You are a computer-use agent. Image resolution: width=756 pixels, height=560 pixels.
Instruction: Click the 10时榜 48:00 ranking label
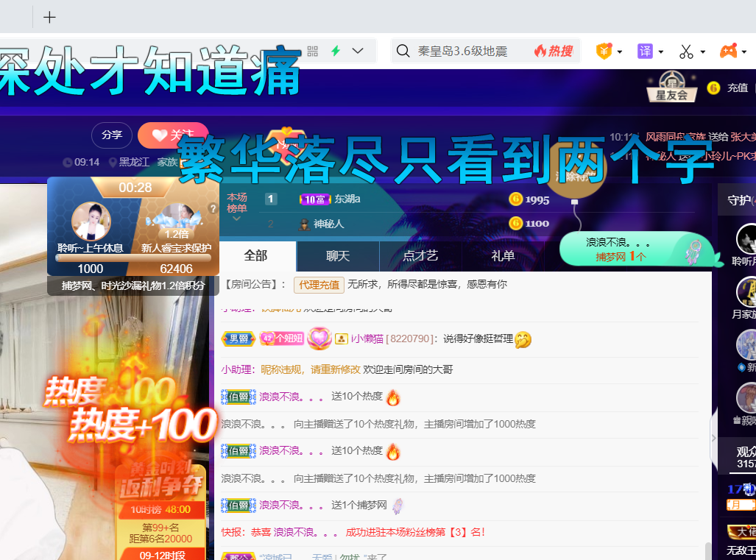point(160,510)
